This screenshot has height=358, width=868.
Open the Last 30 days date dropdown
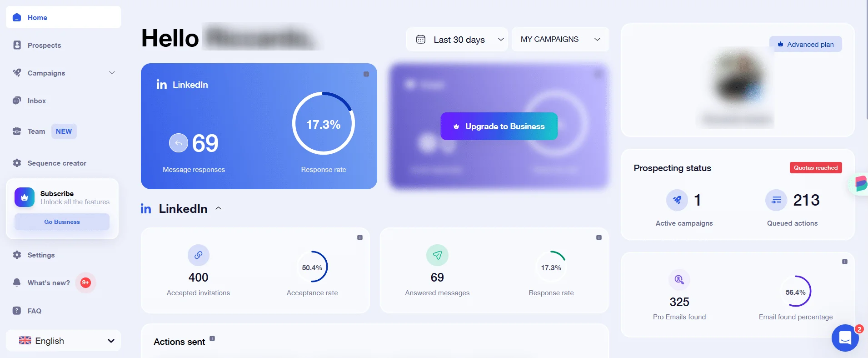[457, 40]
